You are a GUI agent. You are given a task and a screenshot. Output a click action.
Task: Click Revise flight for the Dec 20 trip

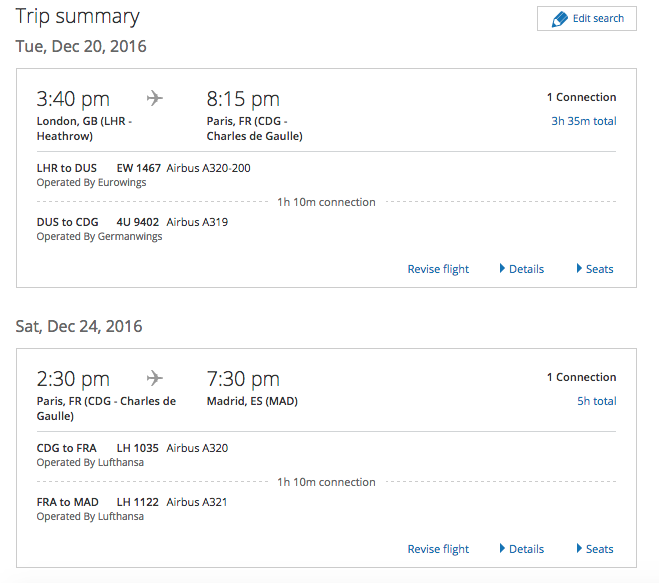[x=438, y=269]
